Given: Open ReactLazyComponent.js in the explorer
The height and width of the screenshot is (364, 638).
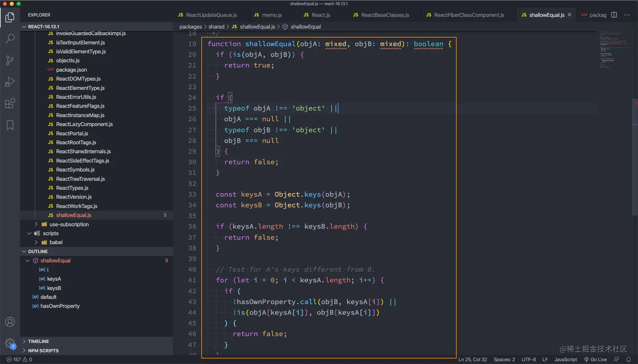Looking at the screenshot, I should click(84, 124).
